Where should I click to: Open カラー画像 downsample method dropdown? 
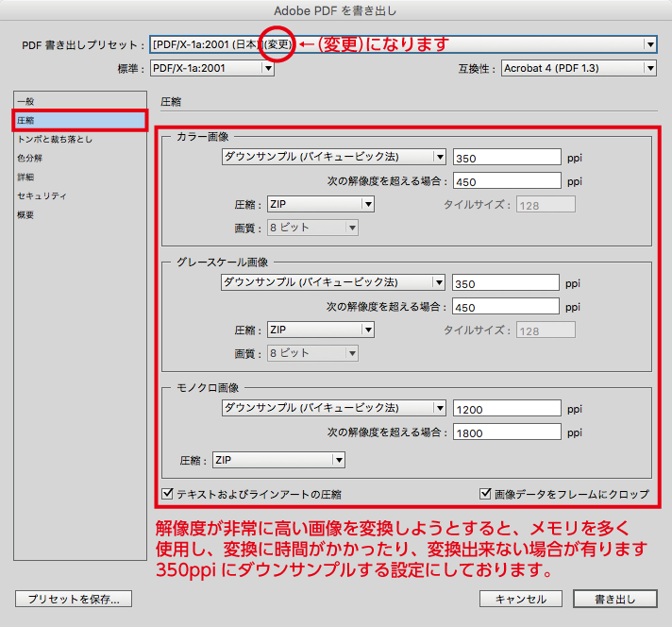pos(334,157)
